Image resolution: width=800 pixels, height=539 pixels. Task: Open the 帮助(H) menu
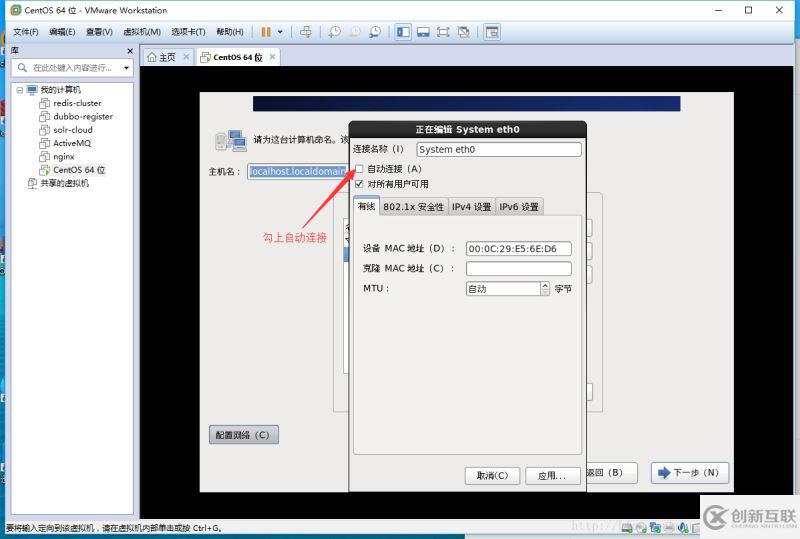tap(230, 32)
